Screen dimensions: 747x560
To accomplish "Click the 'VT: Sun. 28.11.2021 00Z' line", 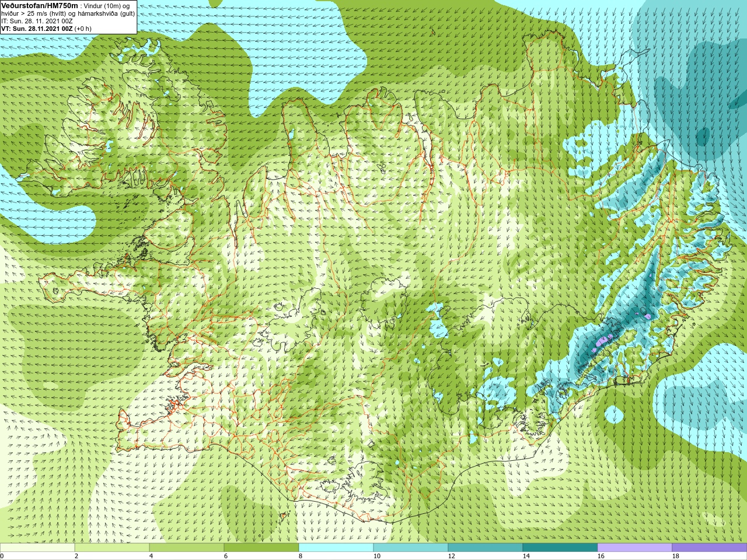I will point(37,28).
